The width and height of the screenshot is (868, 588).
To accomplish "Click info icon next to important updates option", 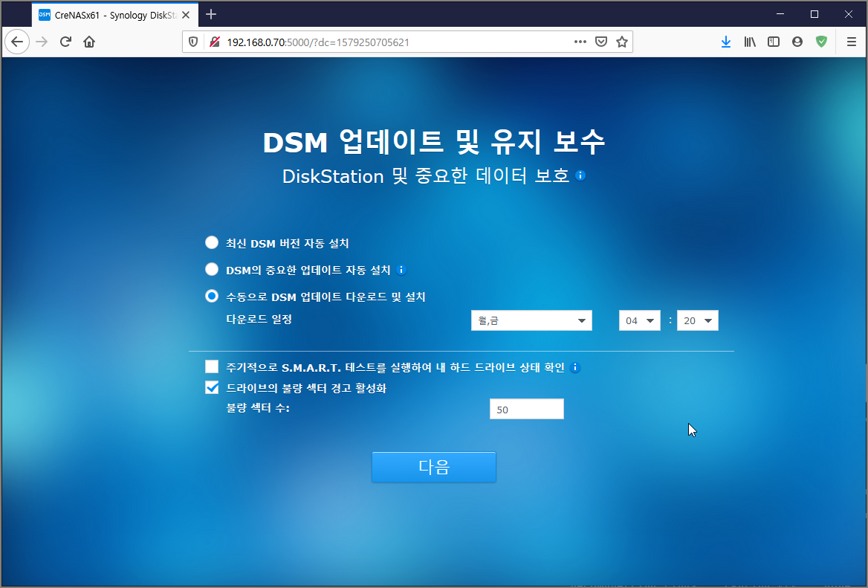I will coord(402,270).
